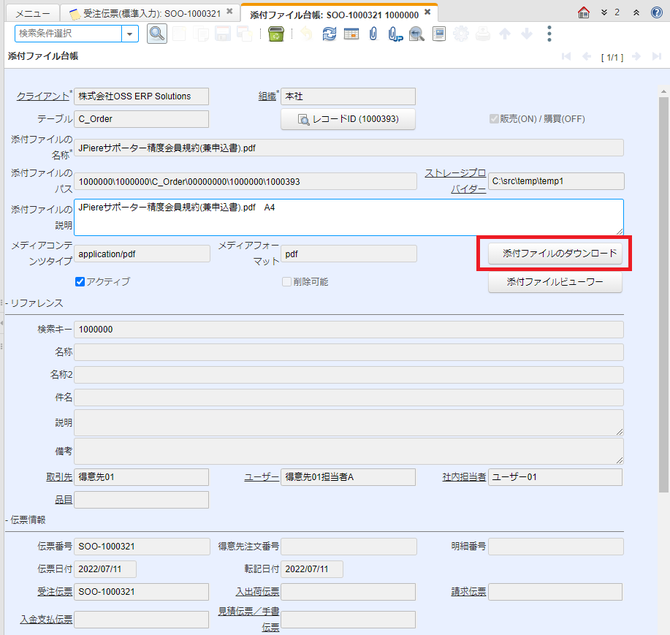Click the last record navigation icon
Image resolution: width=670 pixels, height=635 pixels.
pyautogui.click(x=657, y=57)
